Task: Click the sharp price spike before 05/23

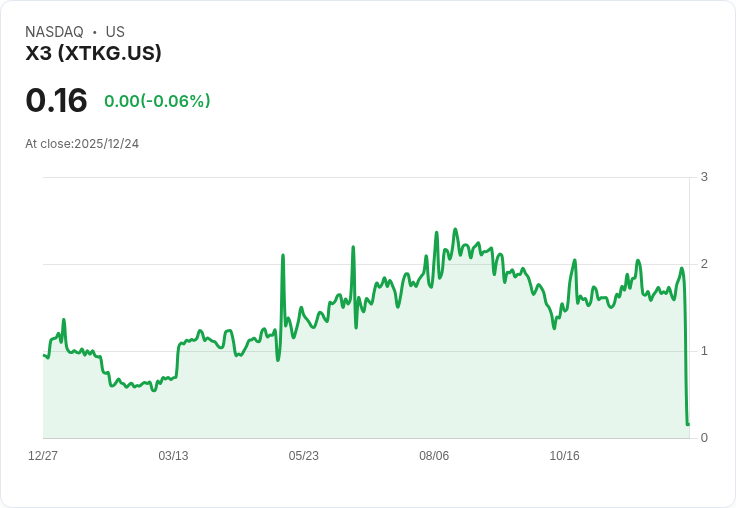Action: [x=283, y=256]
